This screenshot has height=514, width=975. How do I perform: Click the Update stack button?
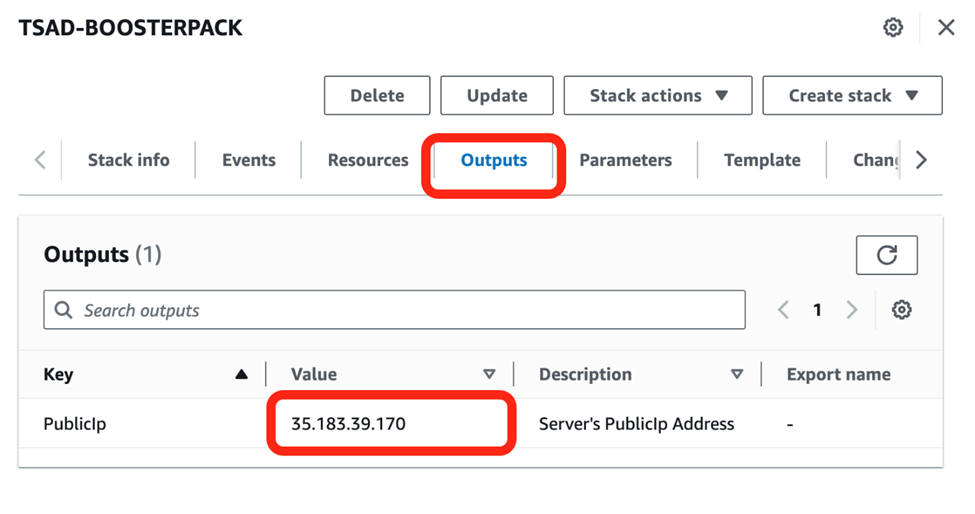tap(497, 96)
